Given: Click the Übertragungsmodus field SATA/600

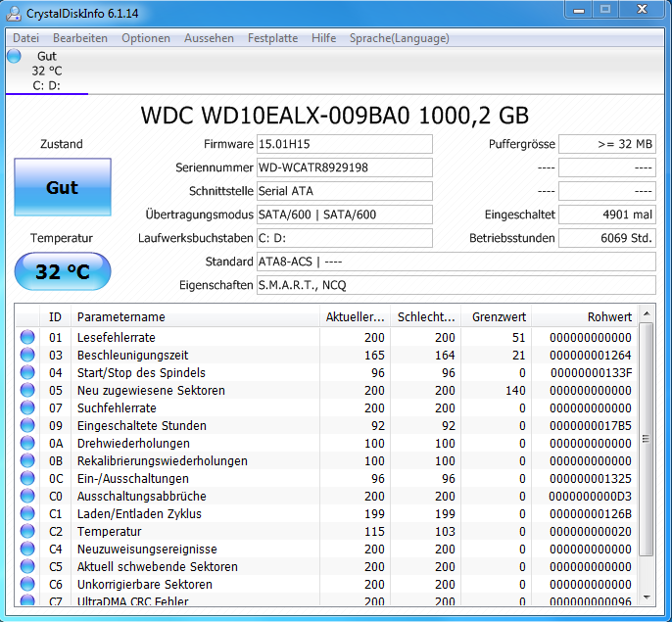Looking at the screenshot, I should (x=345, y=215).
